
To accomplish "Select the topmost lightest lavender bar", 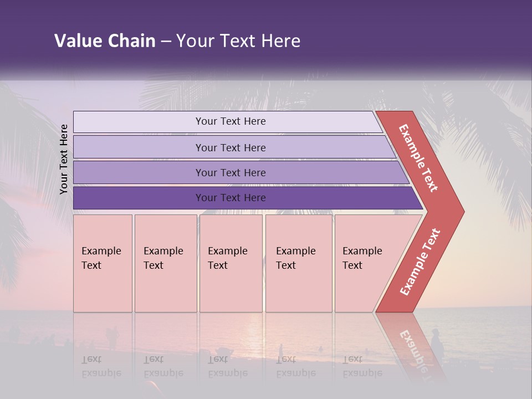I will tap(230, 121).
